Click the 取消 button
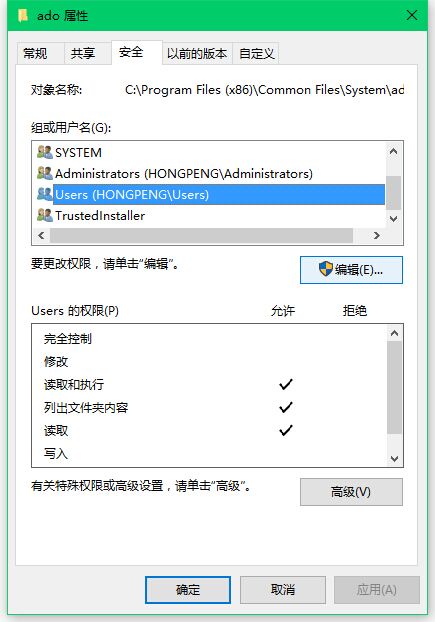Image resolution: width=435 pixels, height=622 pixels. point(283,590)
